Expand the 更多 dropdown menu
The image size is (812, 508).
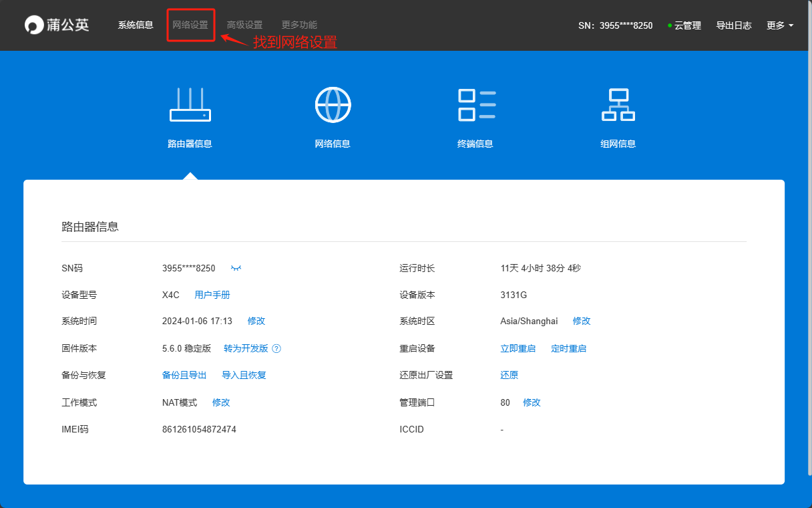[779, 25]
